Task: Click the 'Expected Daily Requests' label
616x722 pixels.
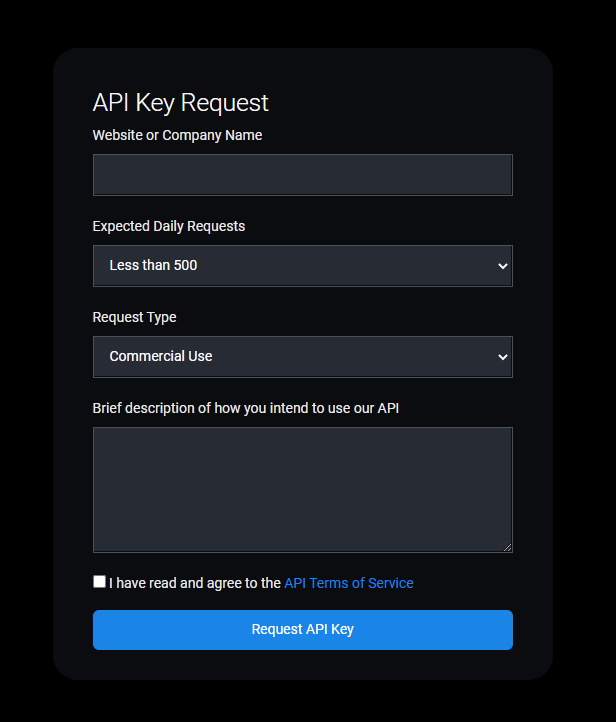Action: click(x=169, y=226)
